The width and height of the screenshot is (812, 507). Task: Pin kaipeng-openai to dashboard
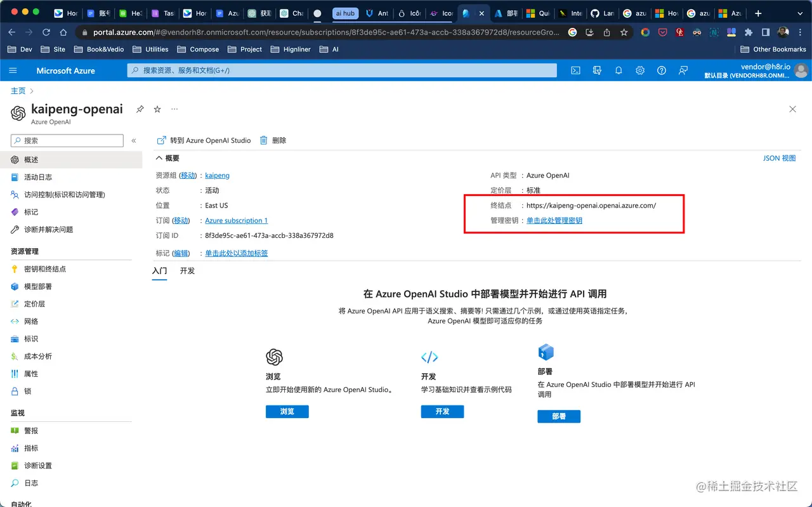click(140, 109)
